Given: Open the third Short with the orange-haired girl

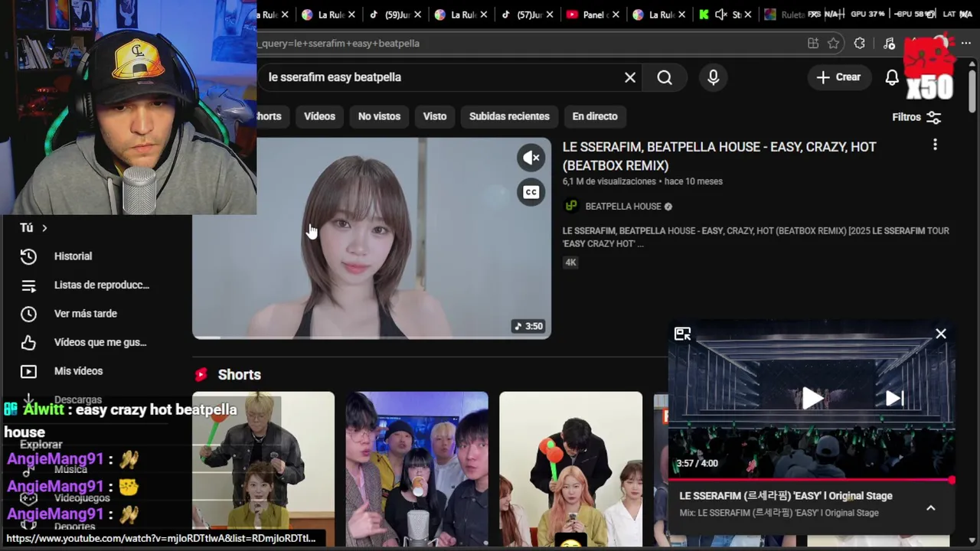Looking at the screenshot, I should pos(570,471).
